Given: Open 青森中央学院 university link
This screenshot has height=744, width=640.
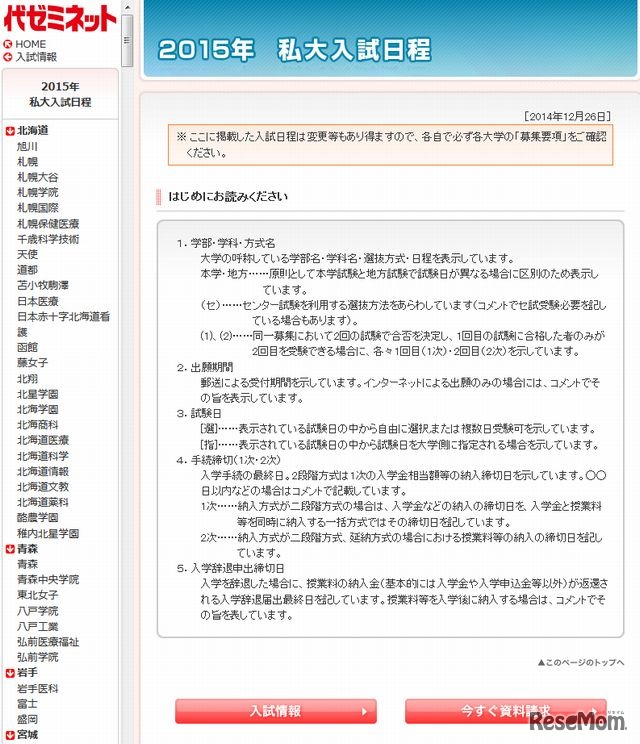Looking at the screenshot, I should pos(48,579).
